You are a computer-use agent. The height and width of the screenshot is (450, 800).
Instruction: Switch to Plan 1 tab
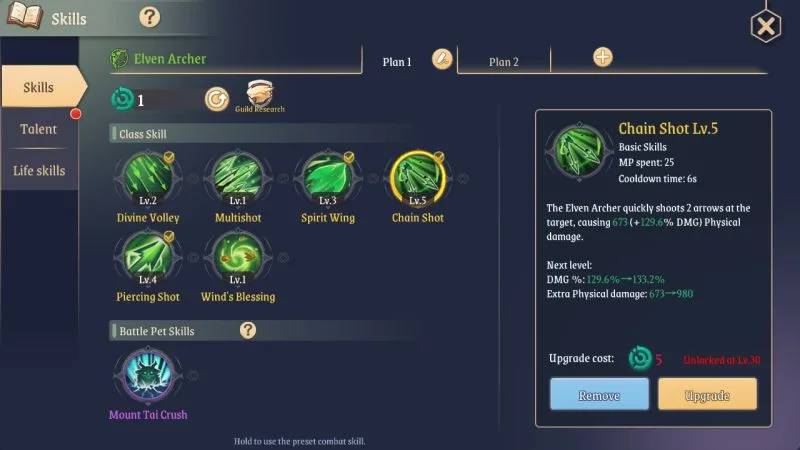tap(397, 62)
